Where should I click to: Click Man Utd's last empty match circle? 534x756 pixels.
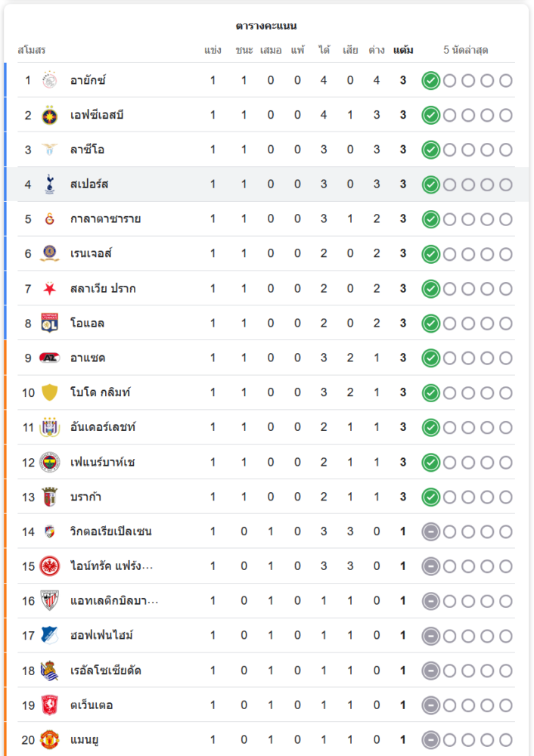tap(505, 740)
